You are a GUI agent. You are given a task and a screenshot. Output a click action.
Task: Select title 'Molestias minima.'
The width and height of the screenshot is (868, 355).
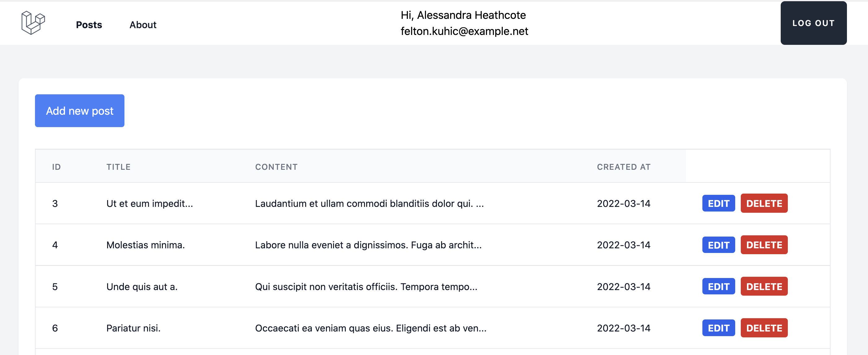(x=145, y=245)
